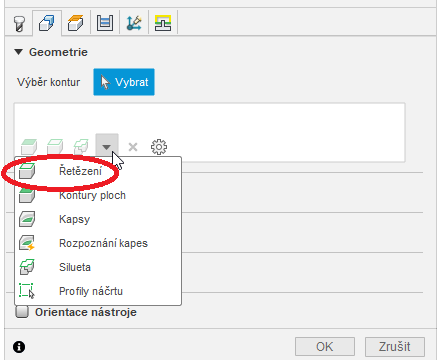Open the yellow-green profile tab icon

163,23
